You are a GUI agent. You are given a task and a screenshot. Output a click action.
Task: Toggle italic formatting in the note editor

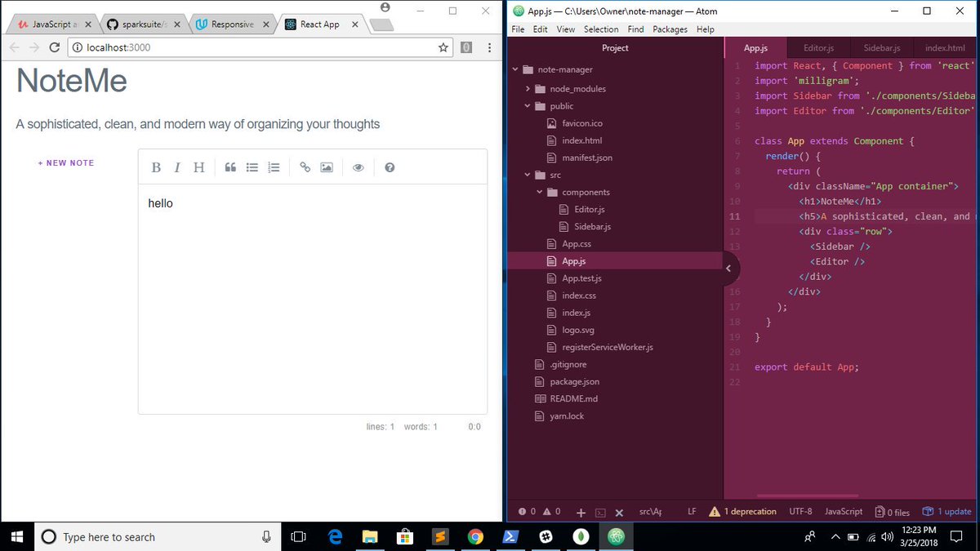tap(177, 167)
